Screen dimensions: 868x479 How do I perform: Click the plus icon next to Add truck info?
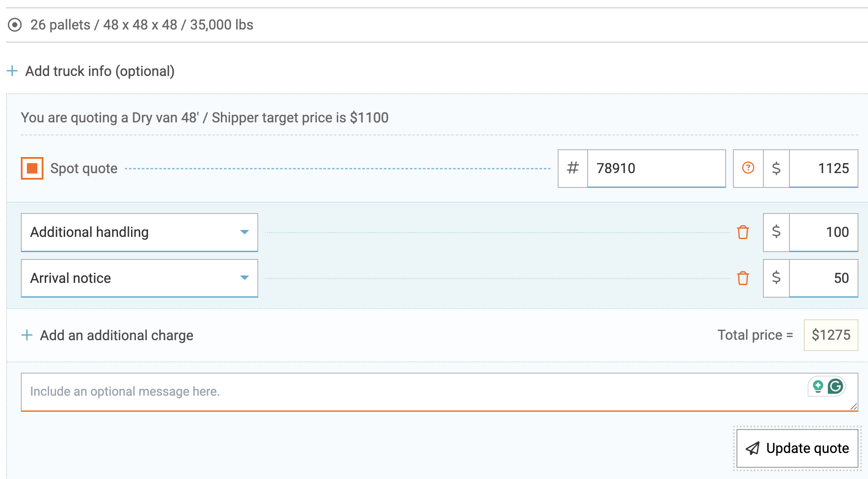tap(12, 71)
